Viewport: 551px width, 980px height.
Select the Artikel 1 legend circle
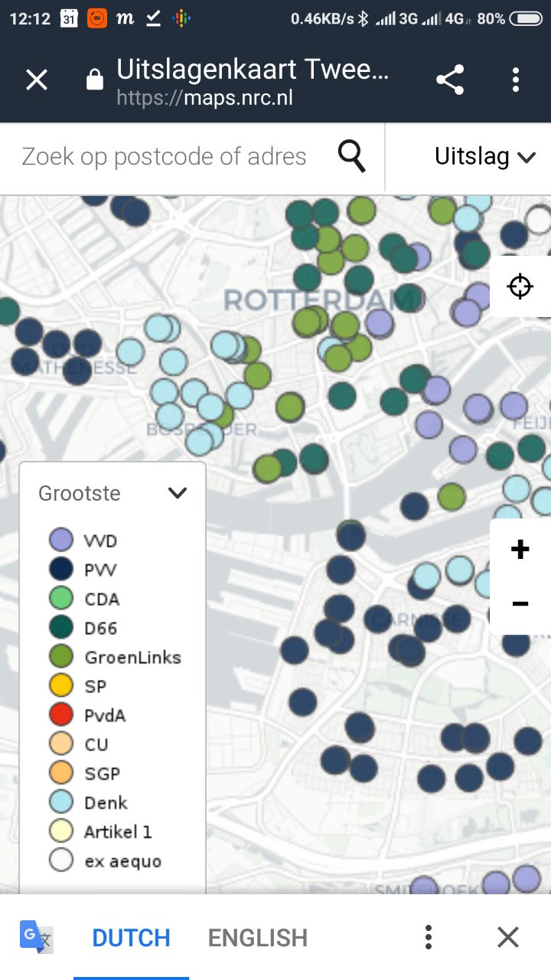point(60,831)
